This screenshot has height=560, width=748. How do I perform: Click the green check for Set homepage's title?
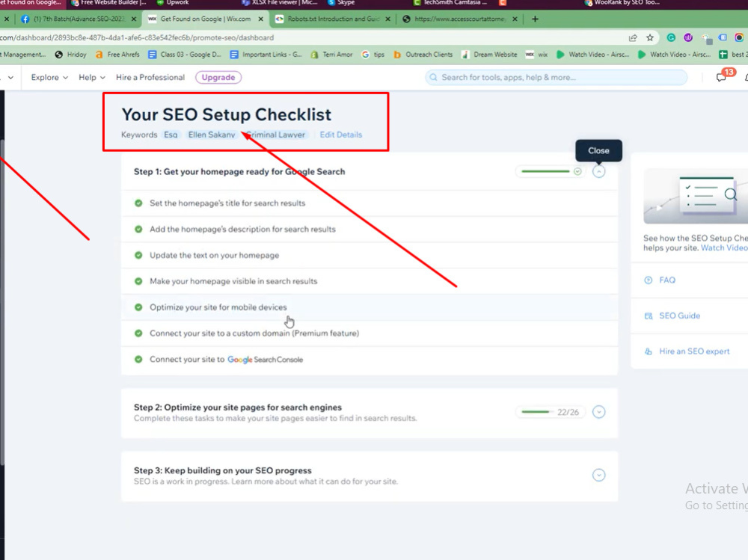click(x=138, y=203)
